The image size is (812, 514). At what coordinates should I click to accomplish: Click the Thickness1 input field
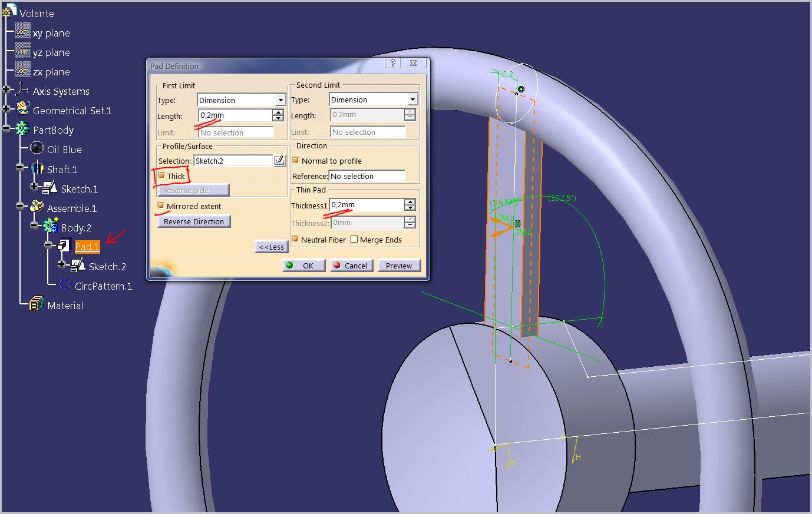coord(366,205)
